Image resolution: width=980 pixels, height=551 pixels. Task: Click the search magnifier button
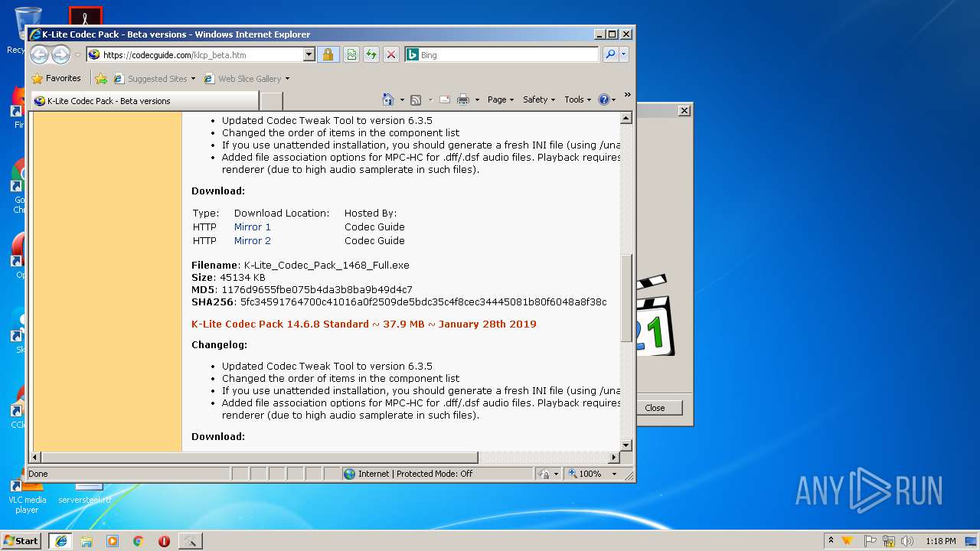coord(610,54)
